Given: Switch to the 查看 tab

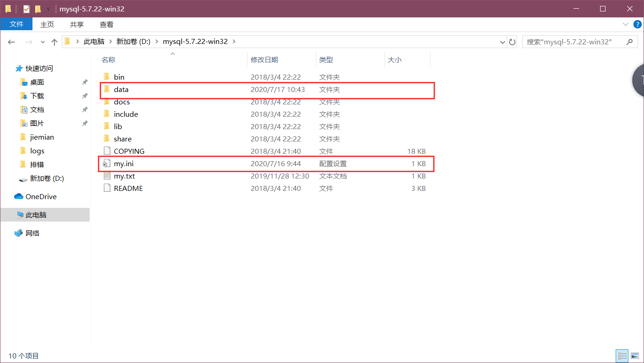Looking at the screenshot, I should tap(107, 24).
